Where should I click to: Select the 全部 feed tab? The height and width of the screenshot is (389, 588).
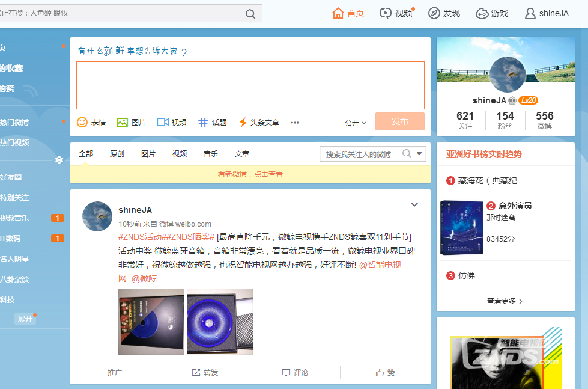pyautogui.click(x=86, y=153)
